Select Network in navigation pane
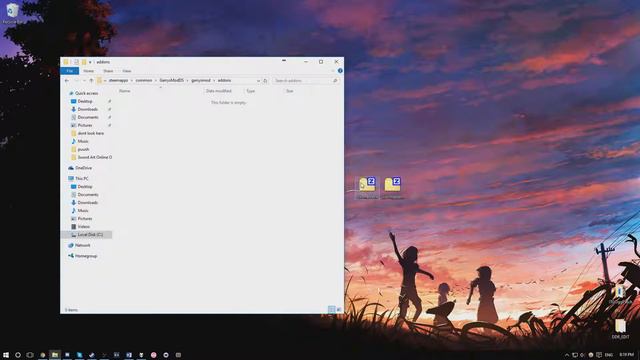Image resolution: width=640 pixels, height=360 pixels. (82, 245)
